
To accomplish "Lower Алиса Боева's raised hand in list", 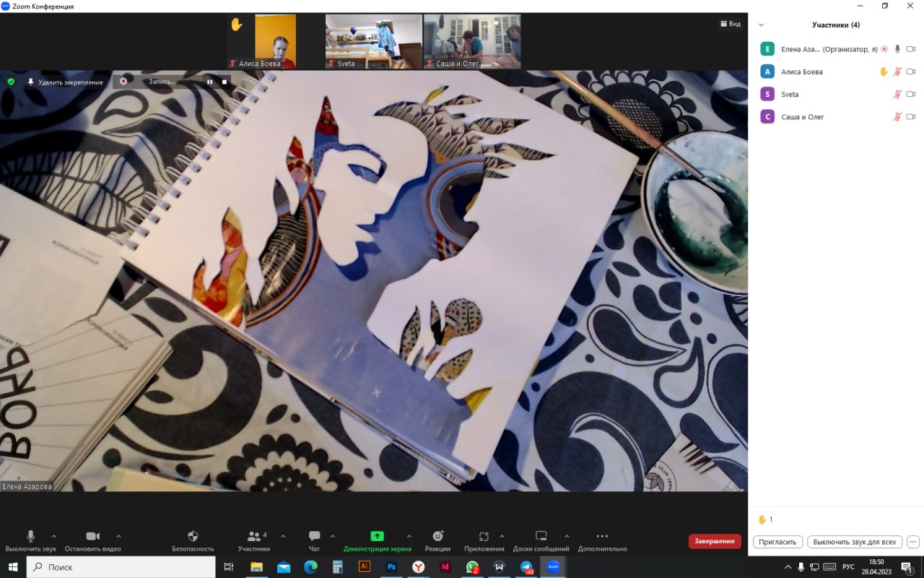I will click(884, 72).
